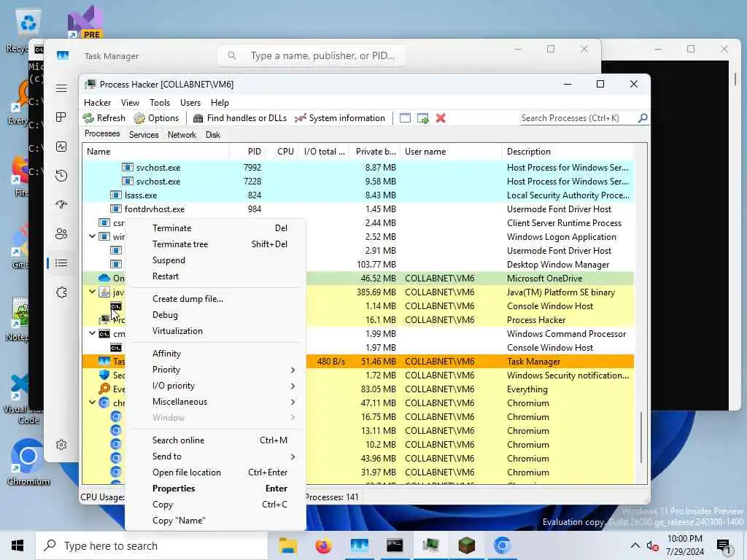
Task: Choose Terminate from context menu
Action: click(x=215, y=228)
